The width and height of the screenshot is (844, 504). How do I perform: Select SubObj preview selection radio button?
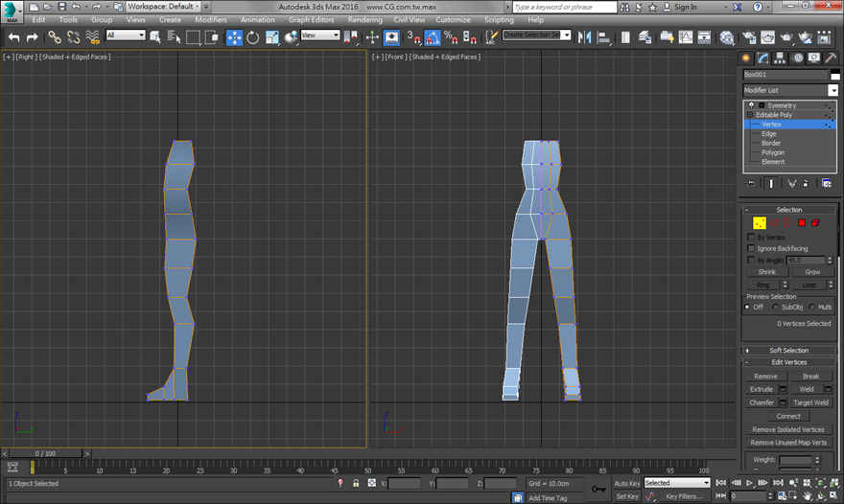pyautogui.click(x=776, y=307)
